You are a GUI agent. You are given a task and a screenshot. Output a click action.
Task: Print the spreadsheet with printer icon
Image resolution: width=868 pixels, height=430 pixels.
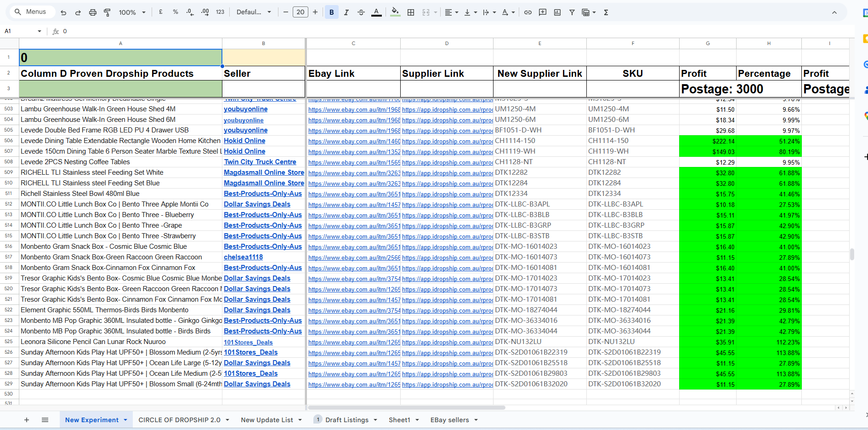(x=93, y=12)
